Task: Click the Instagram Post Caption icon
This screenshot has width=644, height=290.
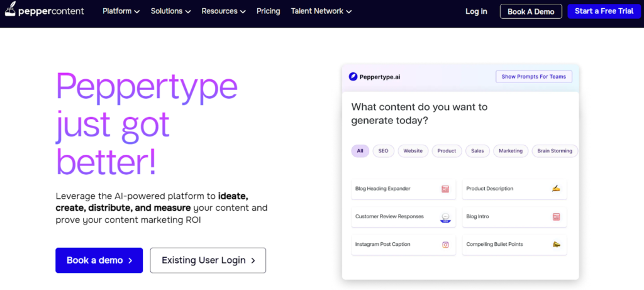Action: coord(445,245)
